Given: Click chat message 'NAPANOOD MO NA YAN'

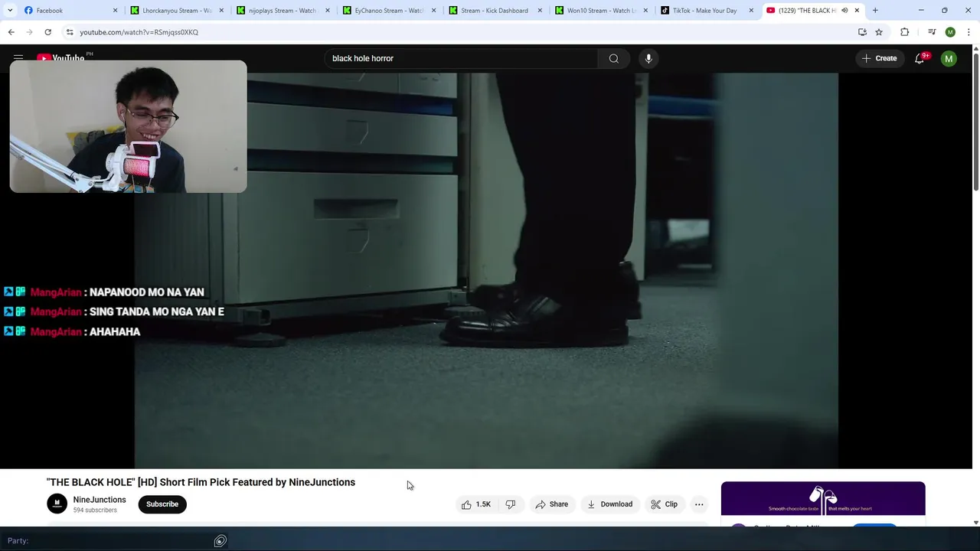Looking at the screenshot, I should click(146, 292).
